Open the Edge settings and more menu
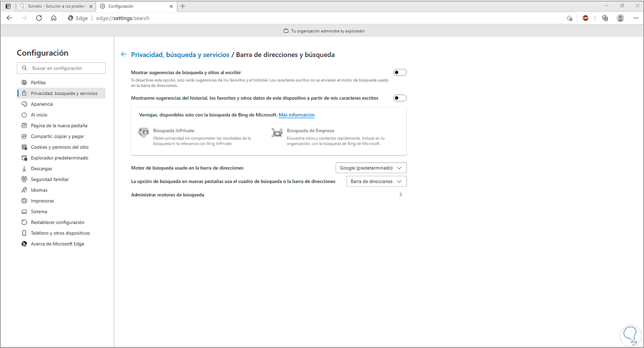 [x=635, y=18]
